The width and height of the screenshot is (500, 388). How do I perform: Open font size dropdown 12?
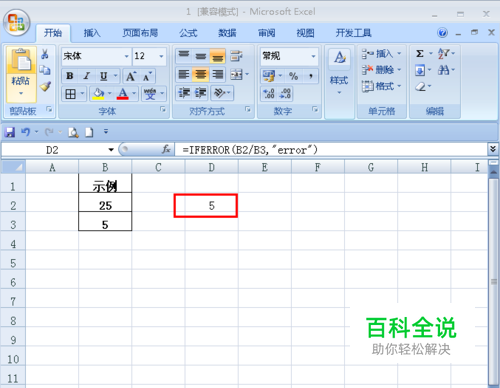coord(161,56)
